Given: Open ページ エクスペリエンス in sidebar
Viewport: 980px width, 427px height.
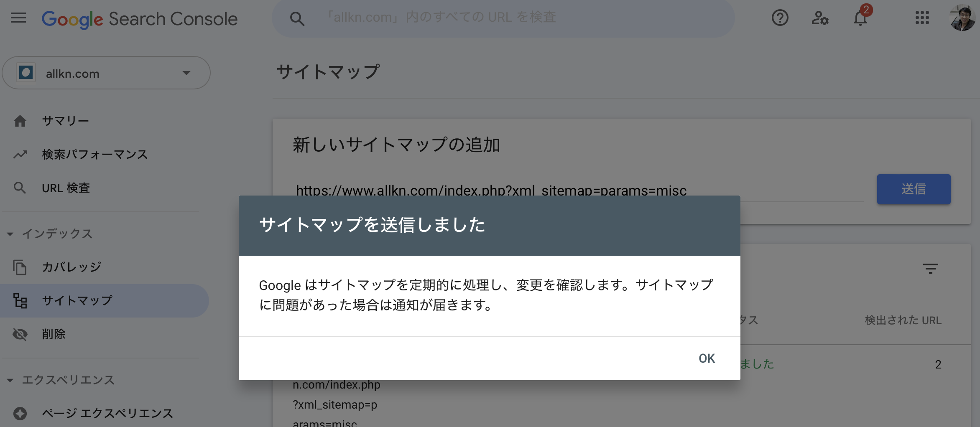Looking at the screenshot, I should (x=107, y=414).
